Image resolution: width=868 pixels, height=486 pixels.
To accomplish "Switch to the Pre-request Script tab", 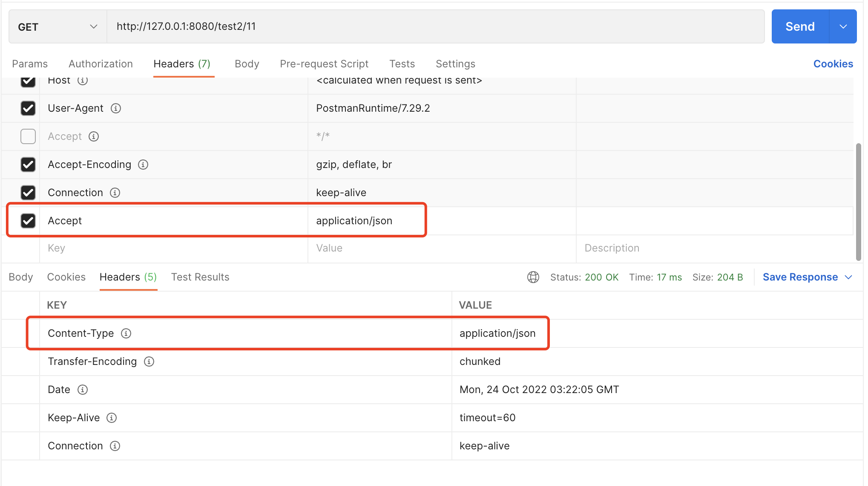I will coord(324,64).
